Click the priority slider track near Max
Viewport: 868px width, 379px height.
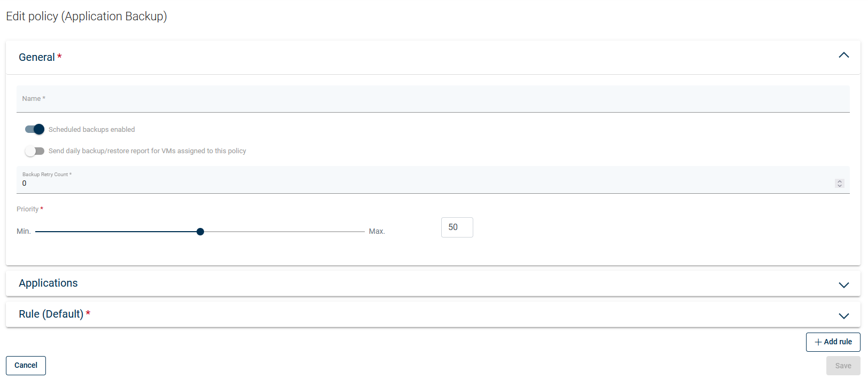[x=353, y=232]
